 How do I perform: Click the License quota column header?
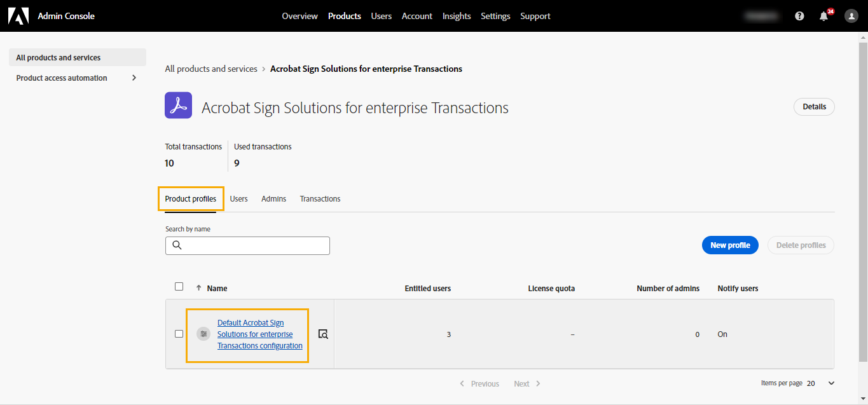click(551, 289)
